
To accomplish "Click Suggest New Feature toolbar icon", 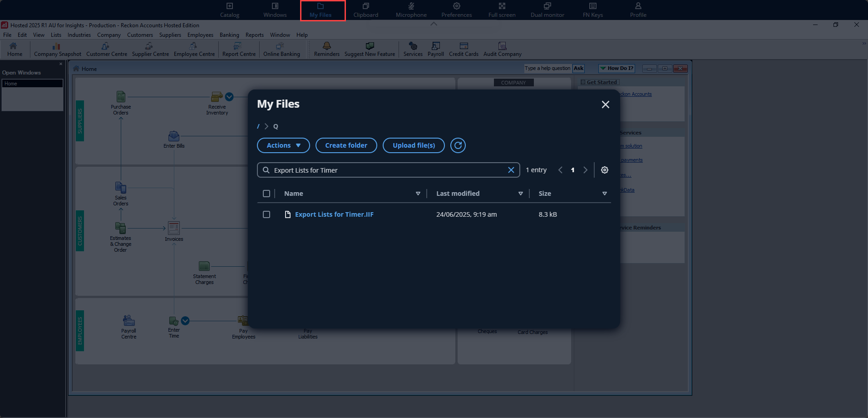I will click(x=370, y=50).
